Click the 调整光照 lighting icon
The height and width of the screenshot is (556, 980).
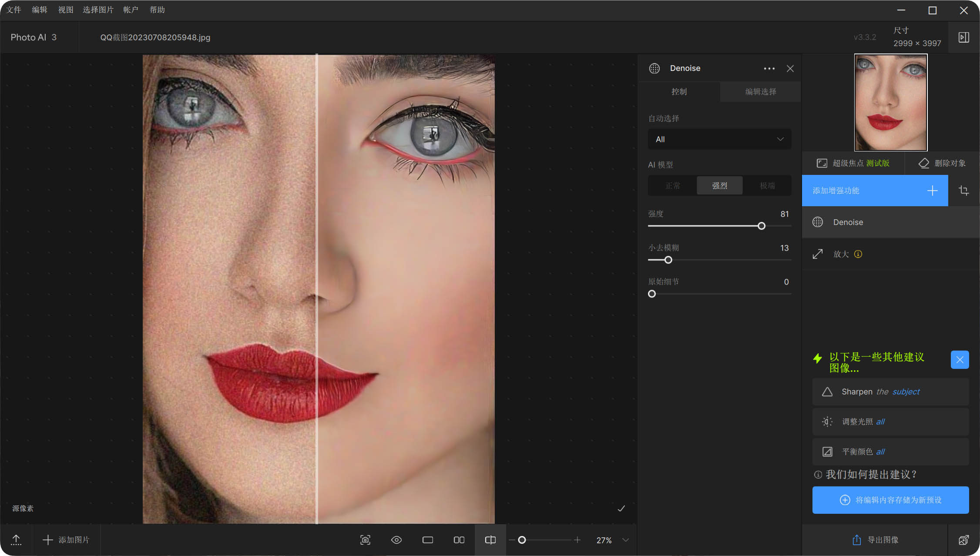click(x=827, y=422)
